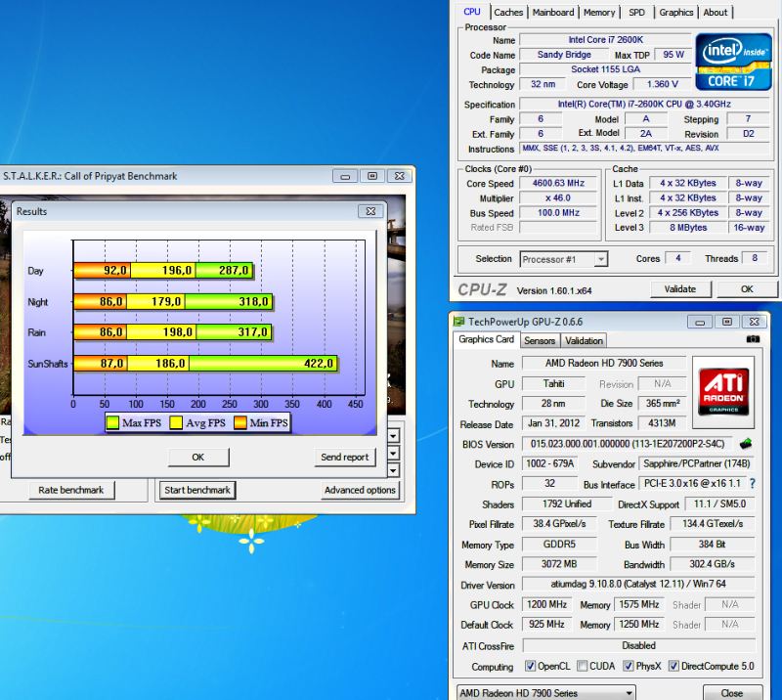The height and width of the screenshot is (700, 782).
Task: Click the GPU Clock 1200 MHz field
Action: tap(546, 605)
